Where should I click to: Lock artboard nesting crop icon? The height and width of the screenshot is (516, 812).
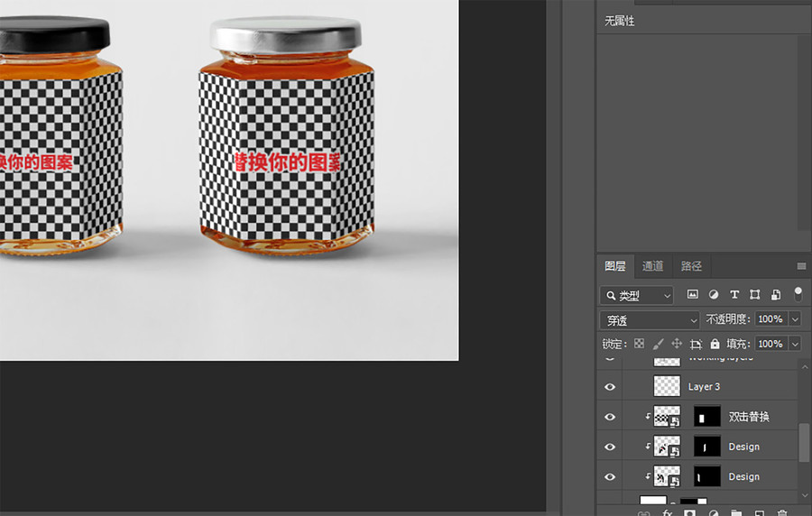[x=696, y=344]
